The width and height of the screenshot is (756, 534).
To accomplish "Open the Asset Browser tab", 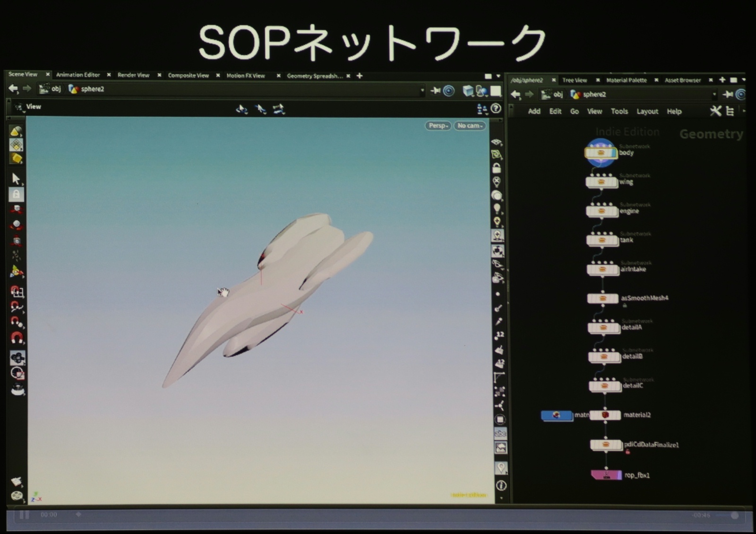I will point(683,80).
